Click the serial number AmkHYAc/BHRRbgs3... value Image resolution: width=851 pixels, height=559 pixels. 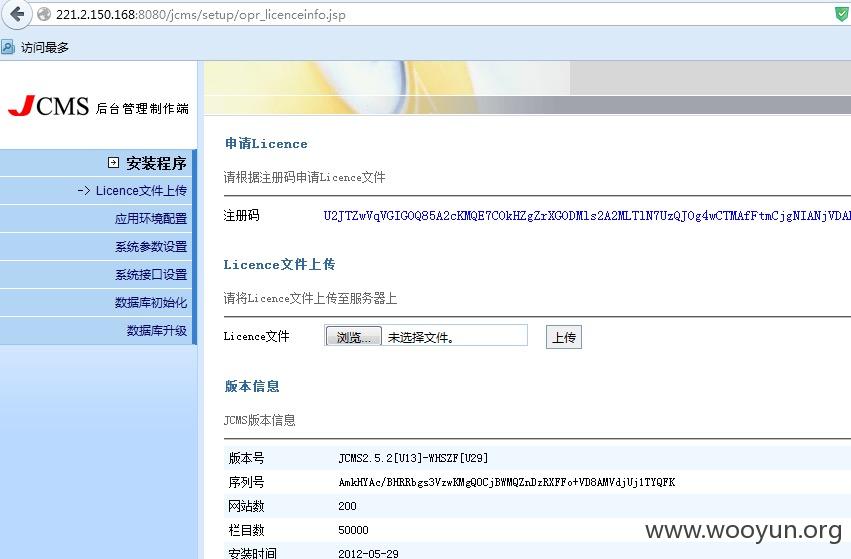click(507, 482)
